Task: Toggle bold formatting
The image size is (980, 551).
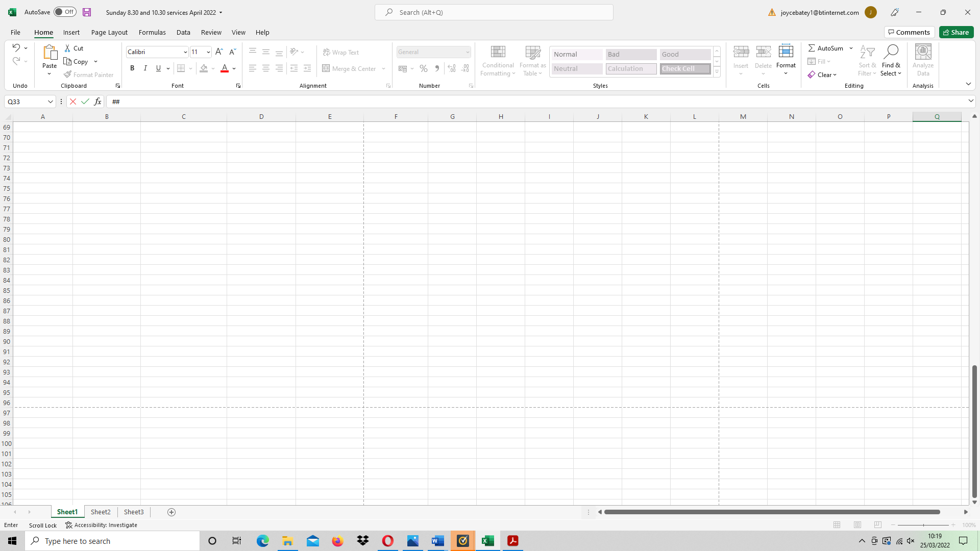Action: tap(132, 68)
